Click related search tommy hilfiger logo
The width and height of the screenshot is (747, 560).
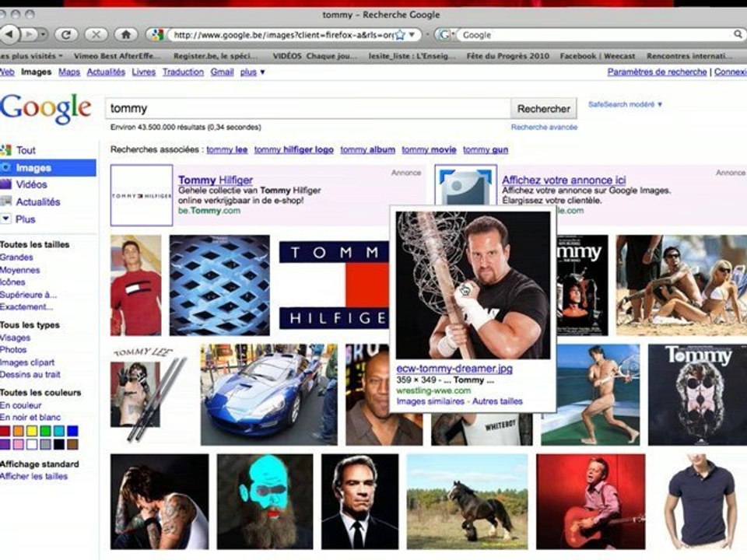pyautogui.click(x=293, y=149)
